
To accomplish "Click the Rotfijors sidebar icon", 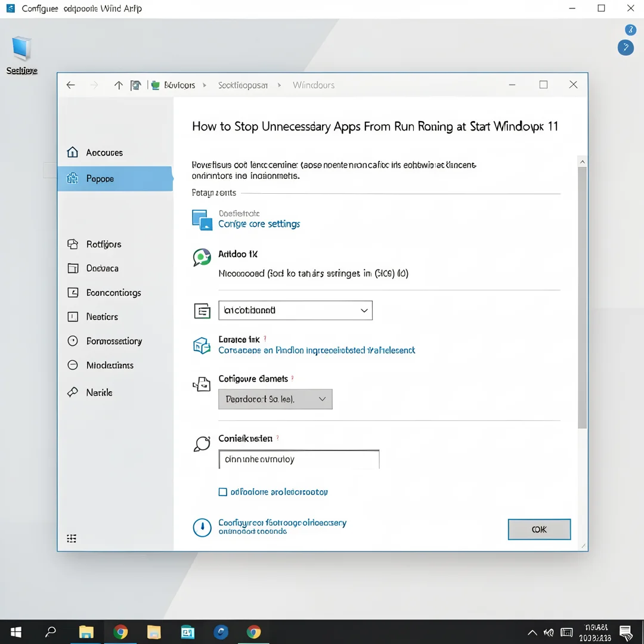I will click(73, 244).
